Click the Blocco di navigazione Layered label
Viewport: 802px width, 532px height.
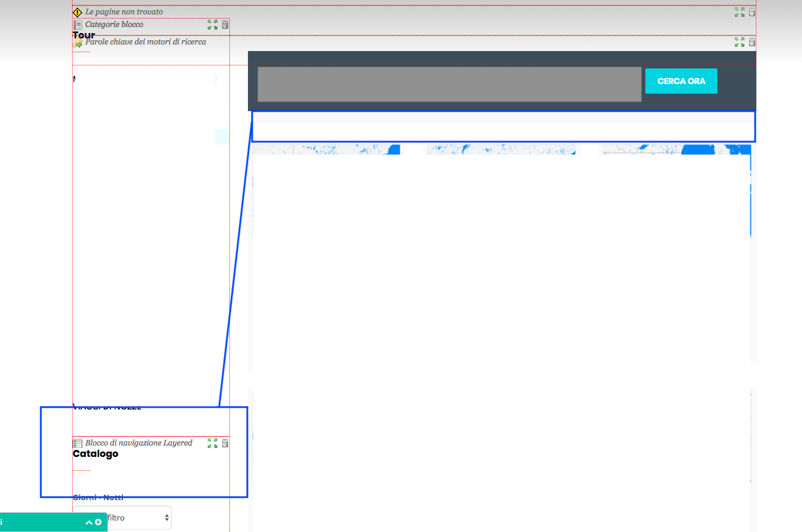pyautogui.click(x=139, y=443)
